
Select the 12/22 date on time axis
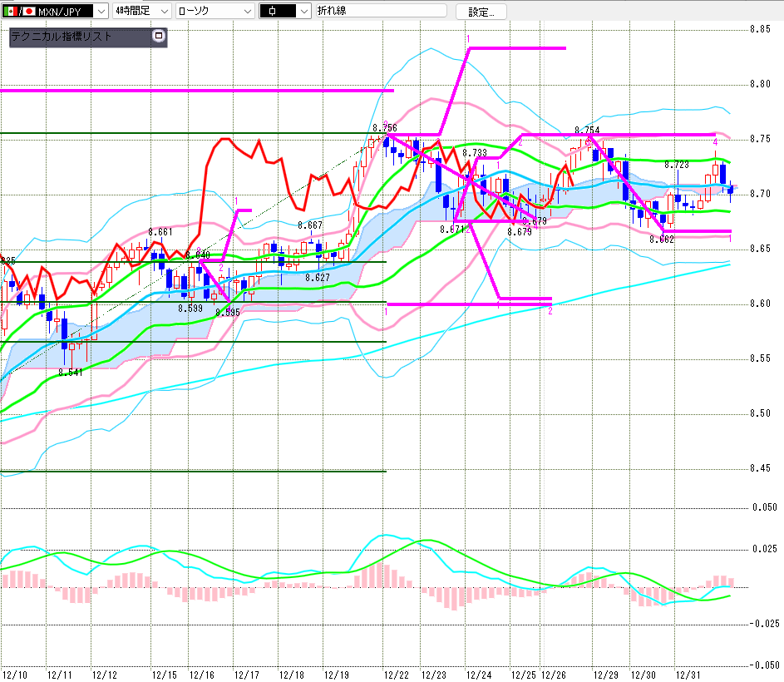pyautogui.click(x=397, y=674)
